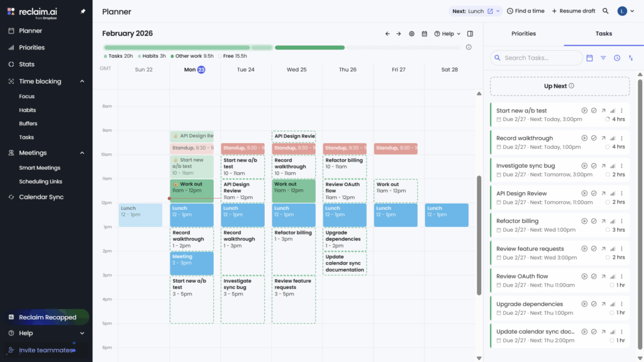Open the user avatar account dropdown
This screenshot has height=362, width=644.
[x=625, y=11]
